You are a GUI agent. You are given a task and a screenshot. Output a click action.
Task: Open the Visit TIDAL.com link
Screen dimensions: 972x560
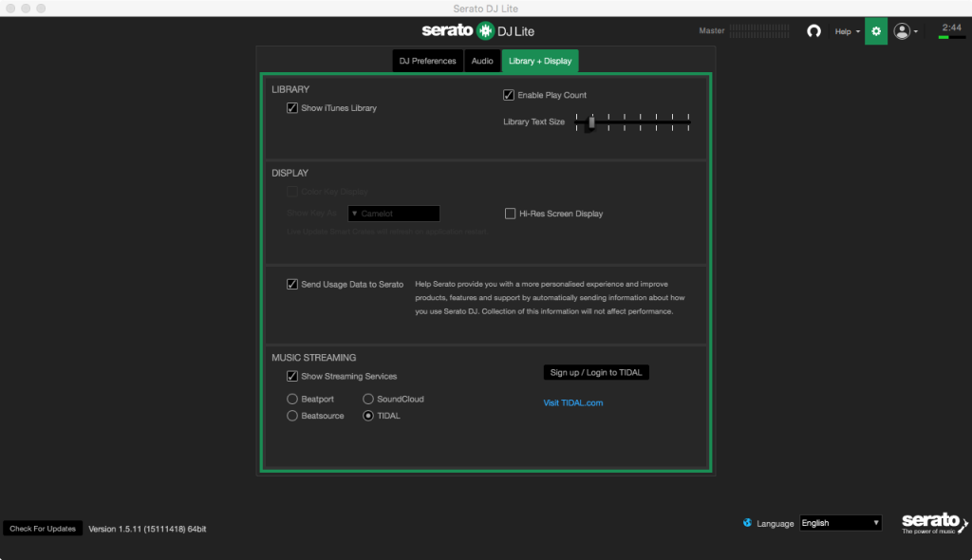(572, 402)
